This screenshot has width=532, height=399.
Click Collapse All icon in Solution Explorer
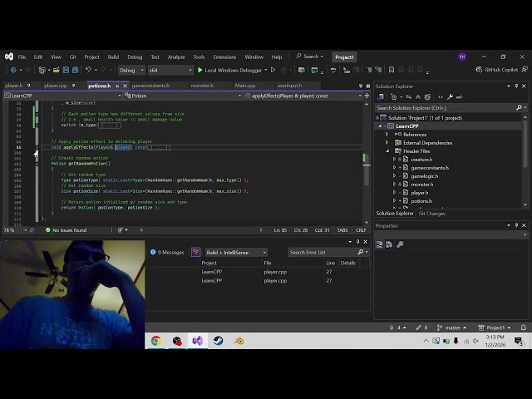[x=418, y=97]
